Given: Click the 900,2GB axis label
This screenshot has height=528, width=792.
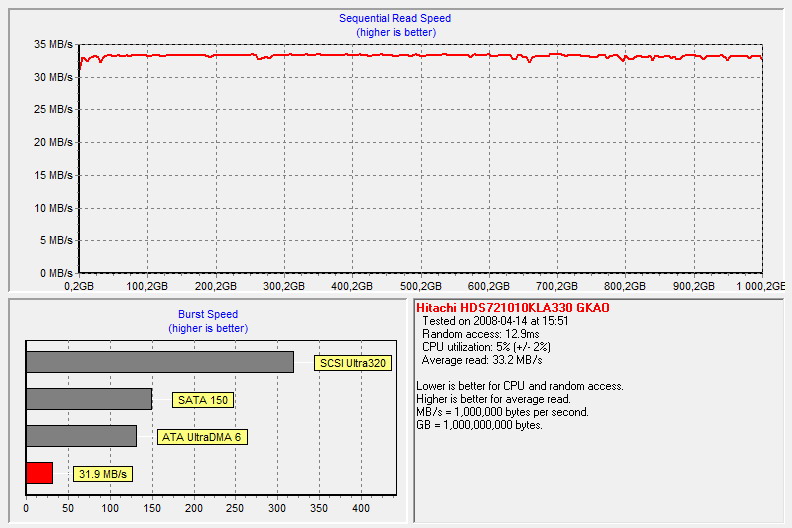Looking at the screenshot, I should coord(694,286).
